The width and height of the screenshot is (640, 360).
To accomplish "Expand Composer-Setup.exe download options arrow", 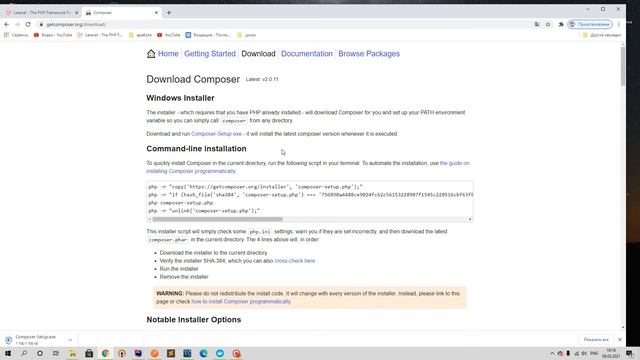I will 70,340.
